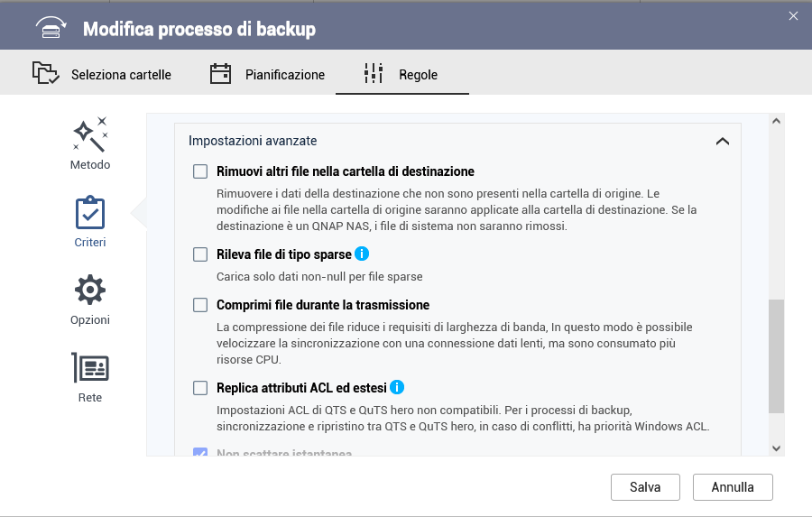
Task: Tick Replica attributi ACL ed estesi checkbox
Action: (x=200, y=388)
